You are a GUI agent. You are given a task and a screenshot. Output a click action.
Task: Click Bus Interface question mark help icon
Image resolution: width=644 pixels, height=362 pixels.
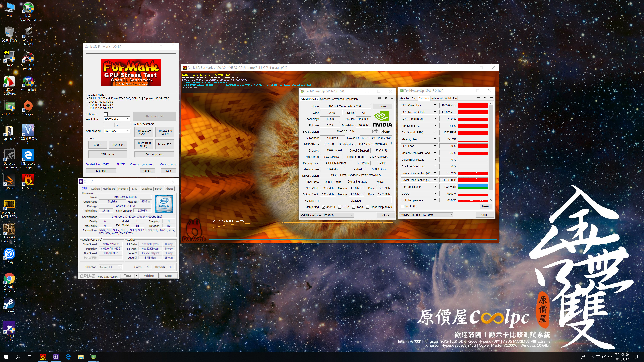391,144
